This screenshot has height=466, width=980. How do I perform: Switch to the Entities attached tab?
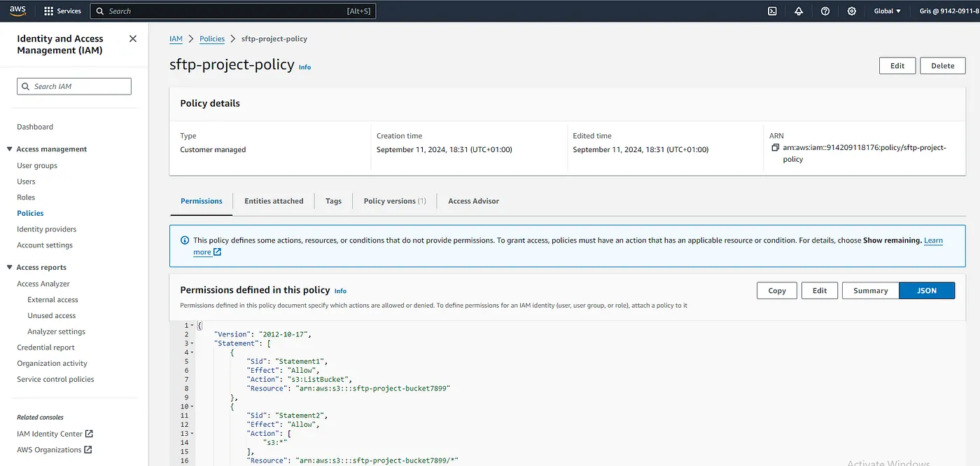[x=274, y=201]
